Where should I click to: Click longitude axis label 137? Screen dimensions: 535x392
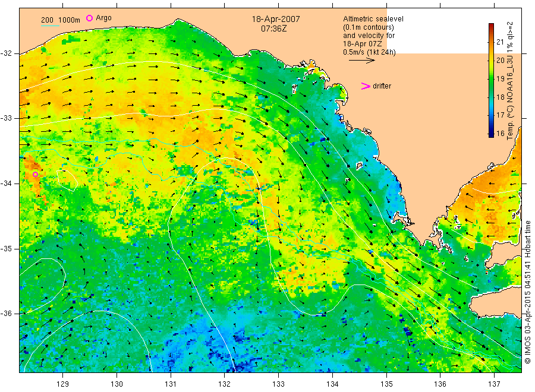(494, 384)
